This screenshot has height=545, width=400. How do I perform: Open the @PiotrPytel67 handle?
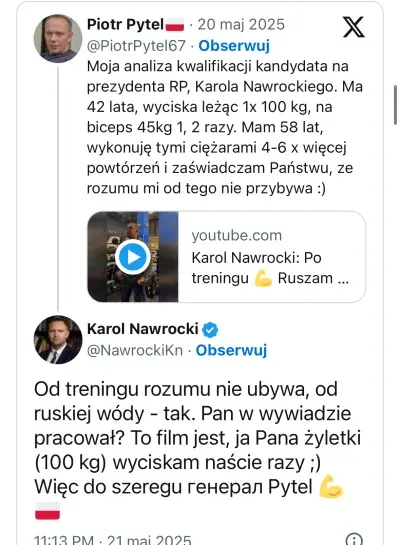(136, 46)
